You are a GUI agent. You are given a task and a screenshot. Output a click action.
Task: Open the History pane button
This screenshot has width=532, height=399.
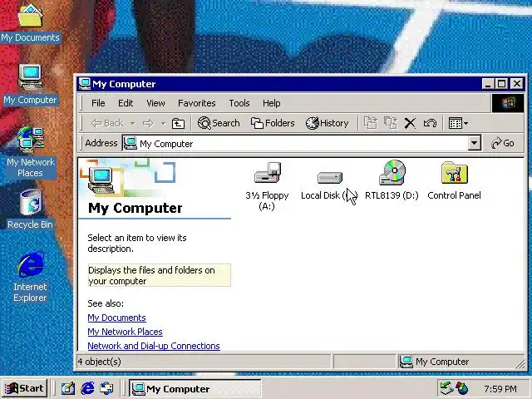click(x=327, y=123)
